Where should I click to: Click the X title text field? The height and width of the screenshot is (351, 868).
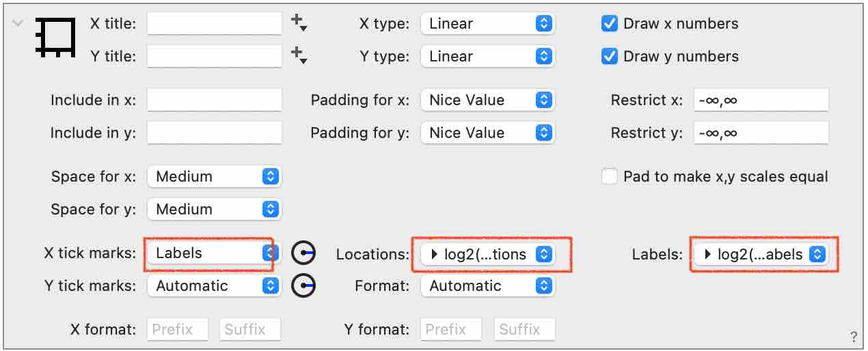coord(214,23)
